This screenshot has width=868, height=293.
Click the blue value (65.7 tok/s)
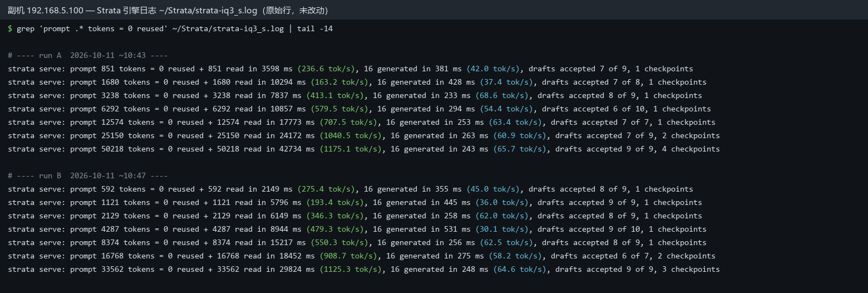(x=520, y=149)
